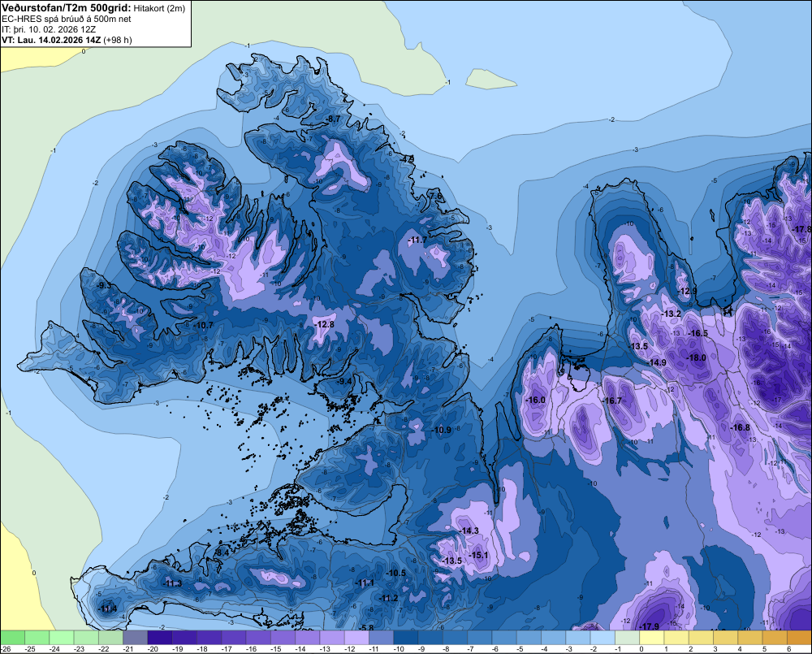Click the -16.7 temperature value
The height and width of the screenshot is (654, 812).
pos(611,401)
